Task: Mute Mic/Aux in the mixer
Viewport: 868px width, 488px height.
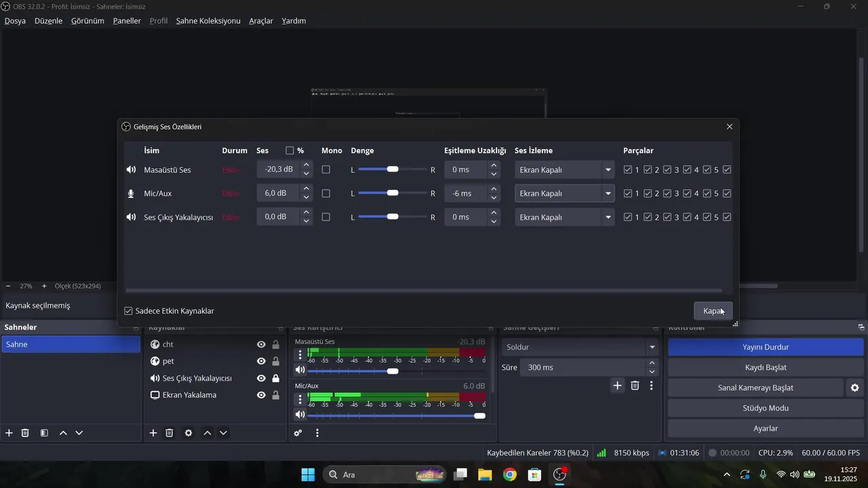Action: tap(300, 414)
